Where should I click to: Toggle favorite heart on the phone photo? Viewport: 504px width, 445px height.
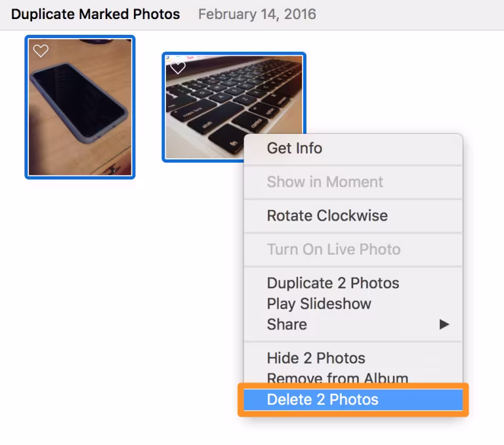point(41,51)
